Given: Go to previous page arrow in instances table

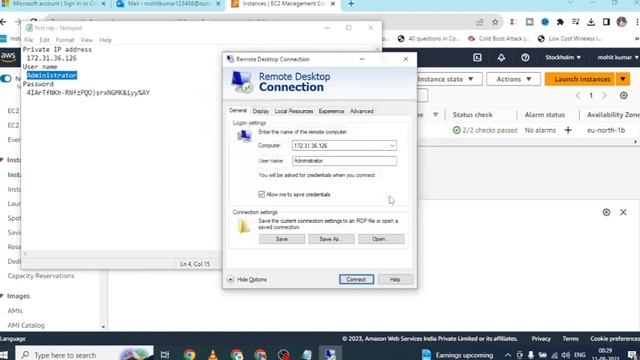Looking at the screenshot, I should (578, 96).
